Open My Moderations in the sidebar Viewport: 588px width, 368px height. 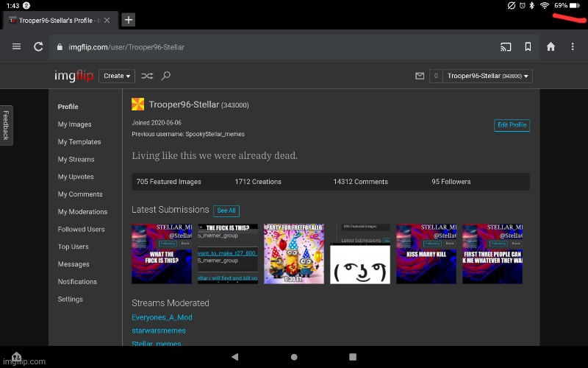pos(82,212)
